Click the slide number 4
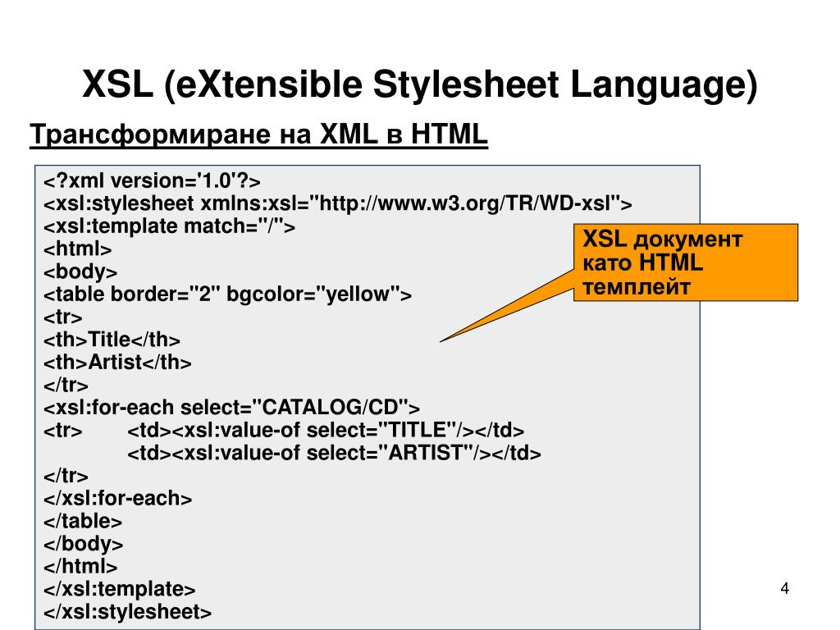Screen dimensions: 840x630 point(785,589)
